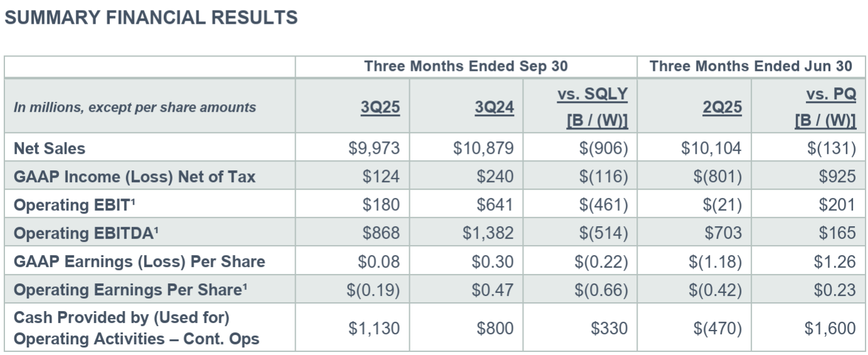Click the 3Q24 column header

click(495, 107)
